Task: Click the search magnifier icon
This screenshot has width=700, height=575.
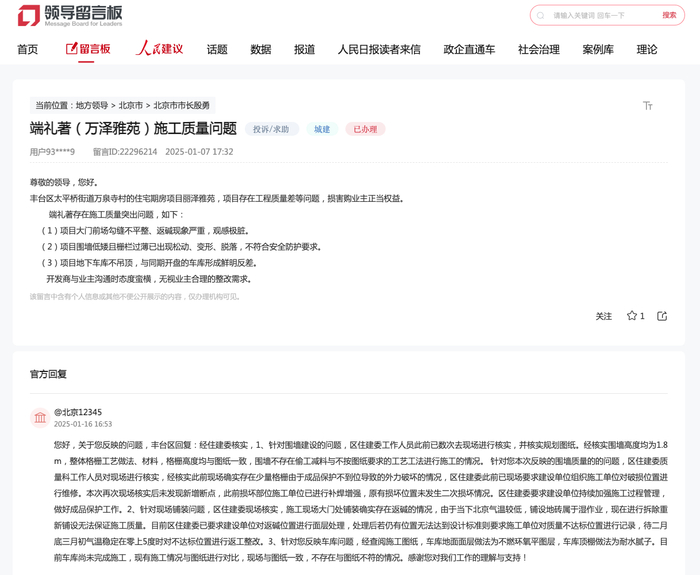Action: point(541,16)
